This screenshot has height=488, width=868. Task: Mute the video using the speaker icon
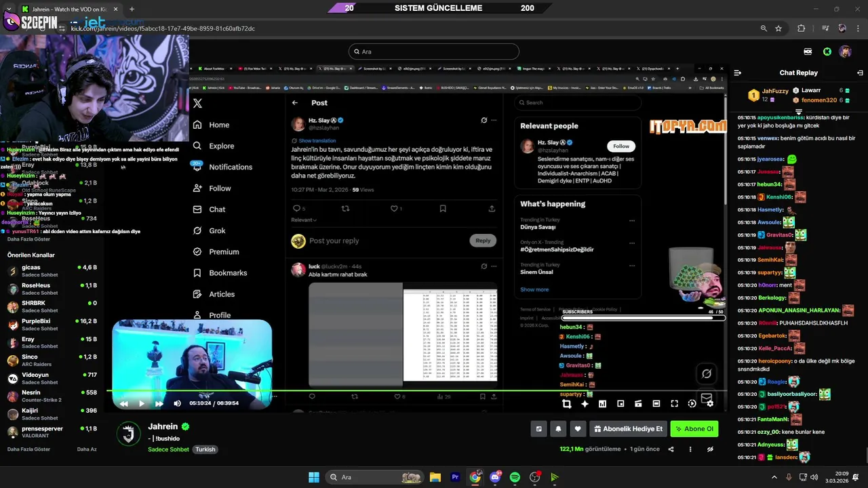coord(178,403)
